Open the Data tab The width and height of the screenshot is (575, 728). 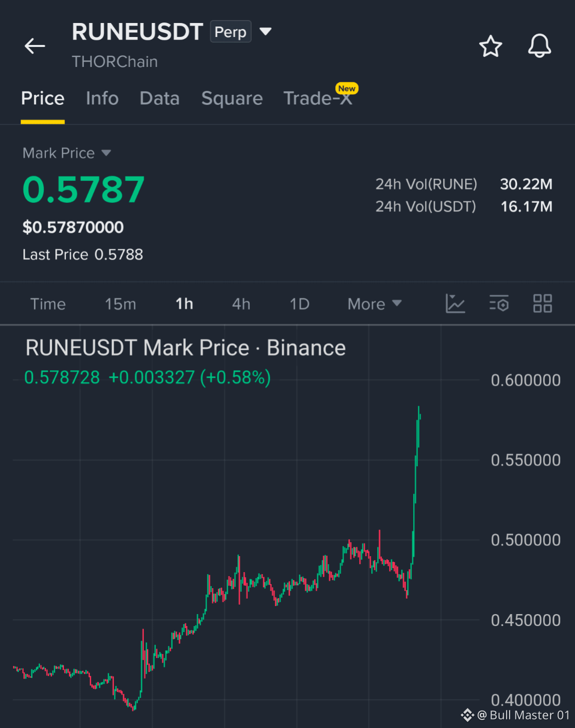point(159,98)
